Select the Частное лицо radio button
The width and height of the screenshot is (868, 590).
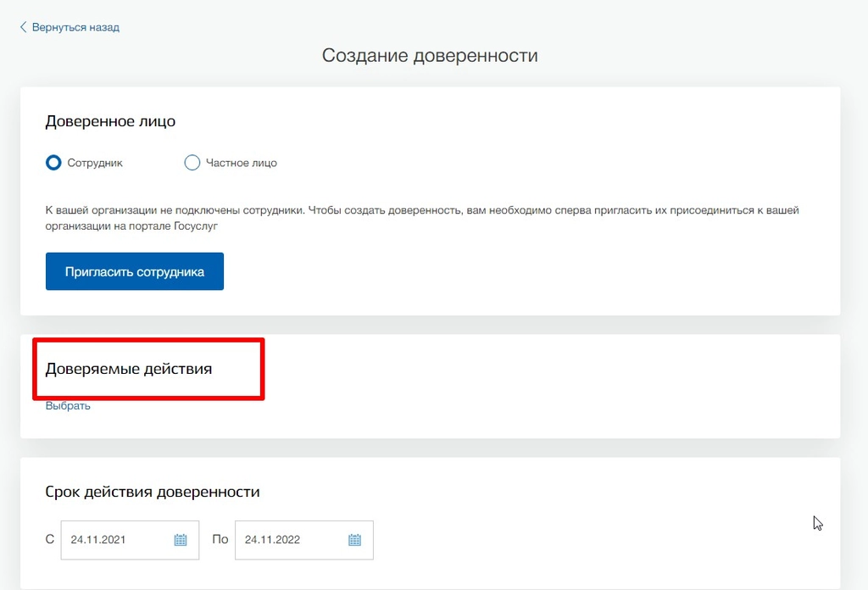(x=192, y=163)
